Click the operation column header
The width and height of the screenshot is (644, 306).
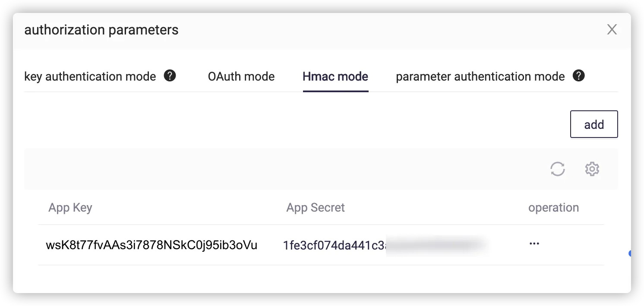(553, 208)
